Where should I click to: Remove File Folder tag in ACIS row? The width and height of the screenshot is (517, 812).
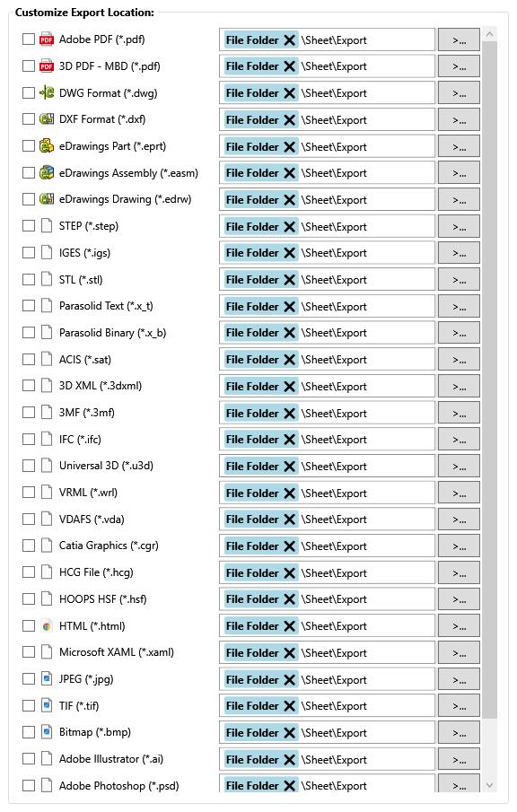coord(290,360)
